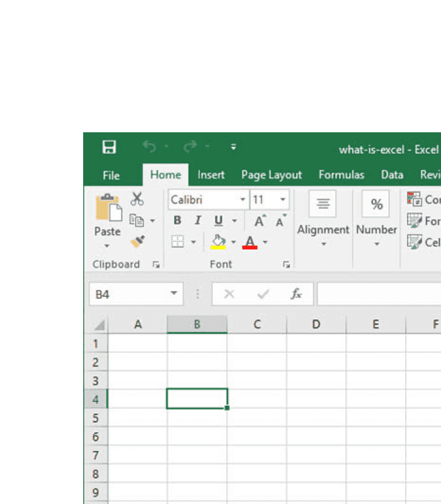Click the Borders icon

178,241
